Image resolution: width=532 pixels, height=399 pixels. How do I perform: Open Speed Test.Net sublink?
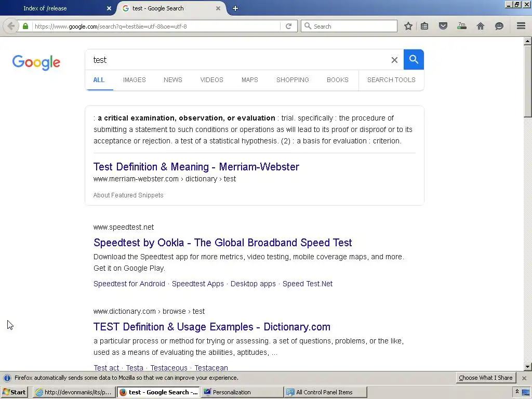(x=308, y=284)
